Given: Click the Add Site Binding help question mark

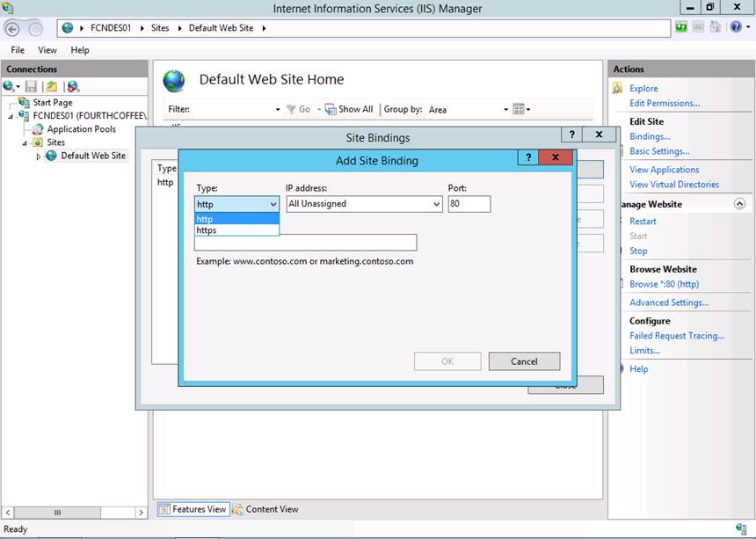Looking at the screenshot, I should (528, 159).
